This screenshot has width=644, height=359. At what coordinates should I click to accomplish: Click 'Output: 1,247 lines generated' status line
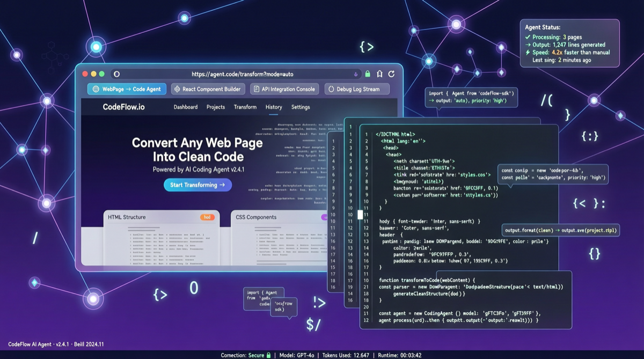point(565,45)
